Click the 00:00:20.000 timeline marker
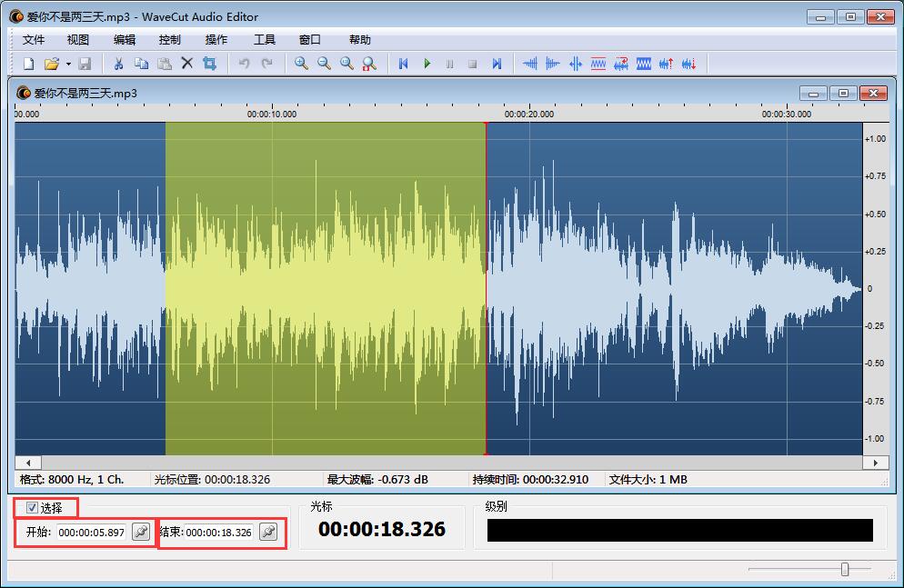Viewport: 904px width, 588px height. 528,114
